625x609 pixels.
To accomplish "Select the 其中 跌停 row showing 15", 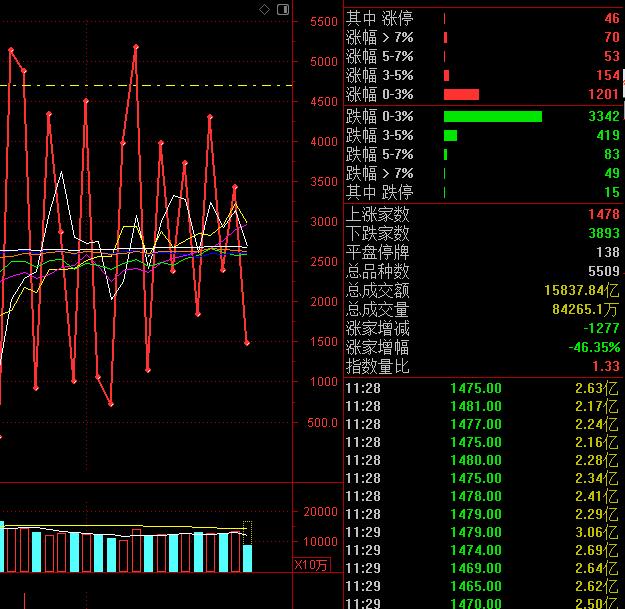I will coord(483,193).
